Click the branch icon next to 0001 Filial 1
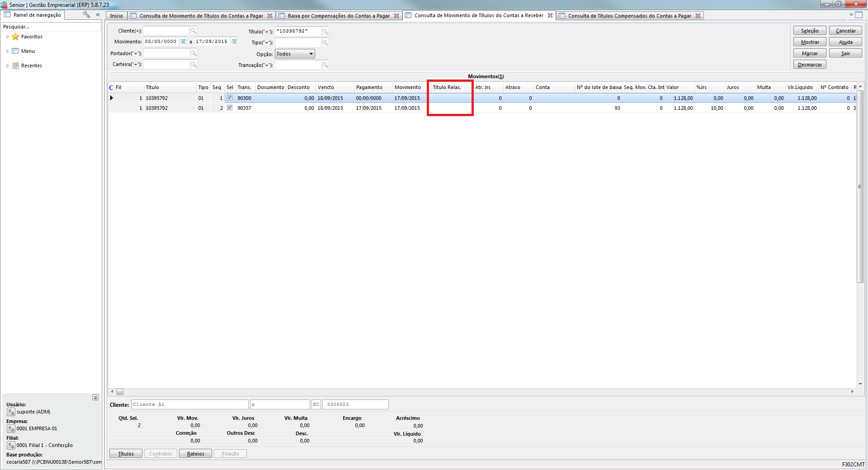The height and width of the screenshot is (470, 868). (11, 445)
